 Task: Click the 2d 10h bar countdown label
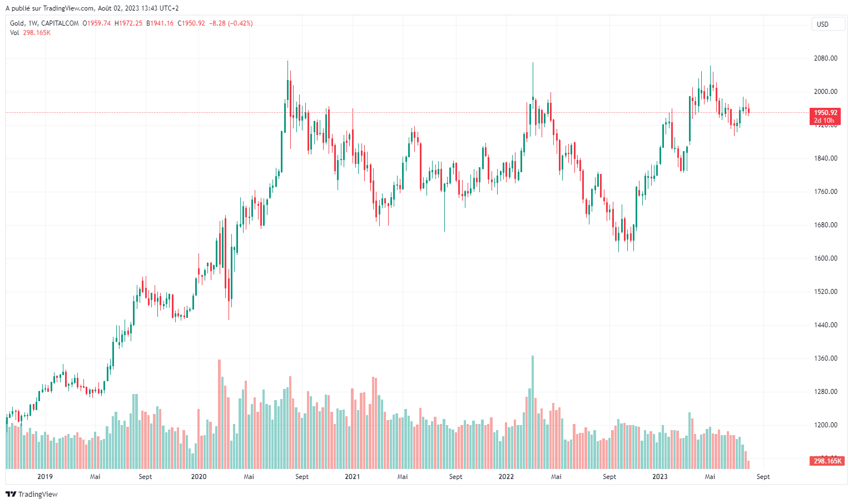[x=825, y=121]
